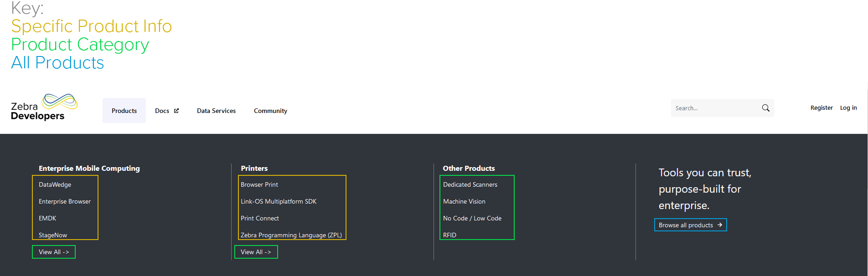Open the DataWedge product link
The image size is (868, 276).
click(55, 184)
